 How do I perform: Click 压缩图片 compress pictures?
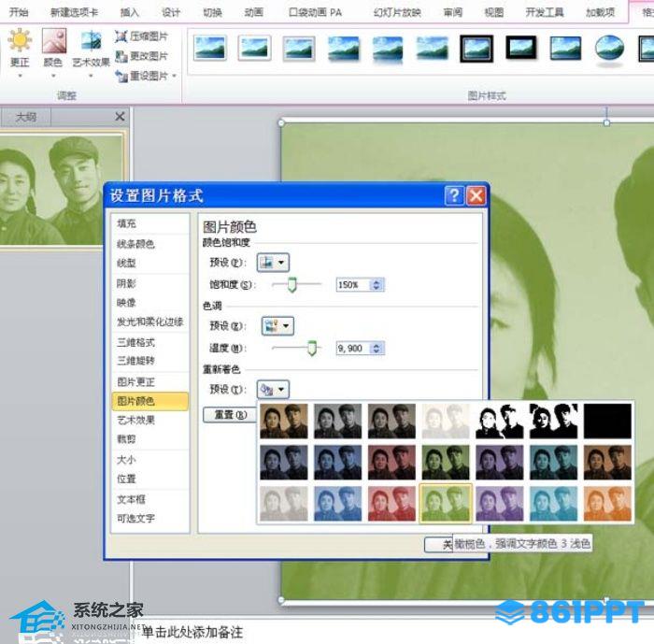click(141, 36)
